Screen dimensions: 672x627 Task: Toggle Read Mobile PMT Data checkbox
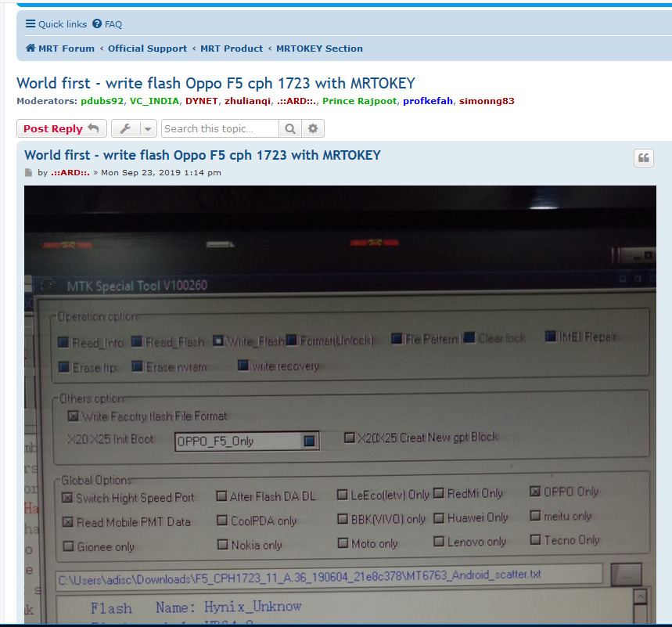68,522
